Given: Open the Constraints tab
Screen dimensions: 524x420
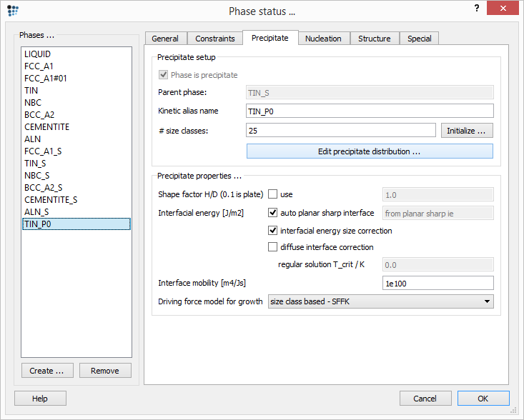Looking at the screenshot, I should click(x=215, y=39).
